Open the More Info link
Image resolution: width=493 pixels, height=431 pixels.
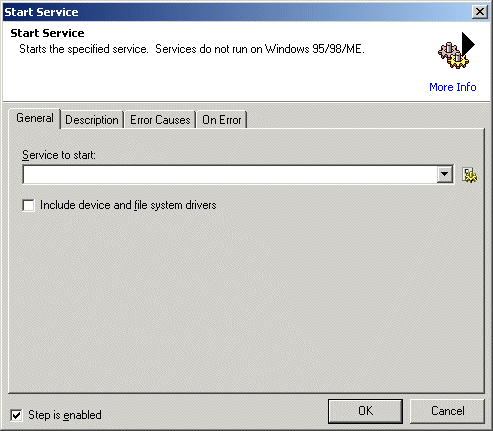pyautogui.click(x=453, y=87)
